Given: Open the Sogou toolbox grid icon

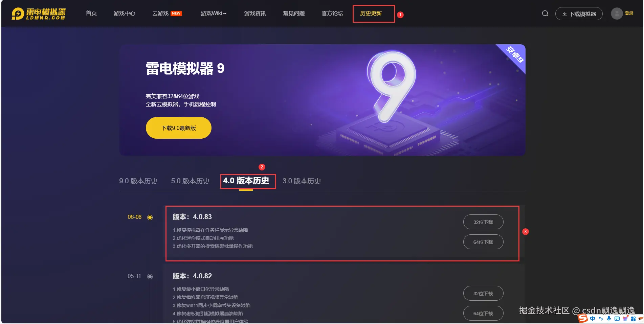Looking at the screenshot, I should pyautogui.click(x=633, y=319).
